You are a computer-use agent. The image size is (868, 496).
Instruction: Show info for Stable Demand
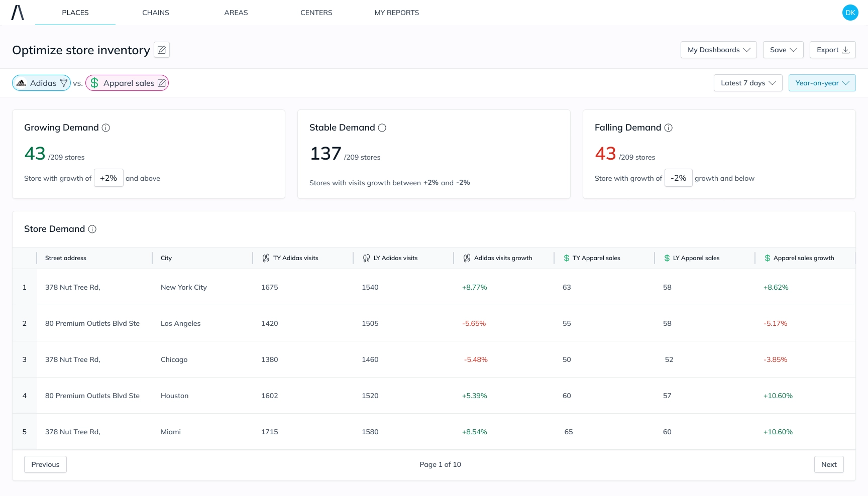[382, 128]
